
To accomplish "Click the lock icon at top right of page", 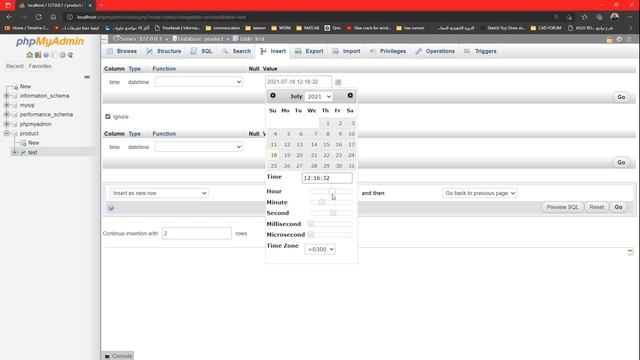I will pyautogui.click(x=609, y=39).
